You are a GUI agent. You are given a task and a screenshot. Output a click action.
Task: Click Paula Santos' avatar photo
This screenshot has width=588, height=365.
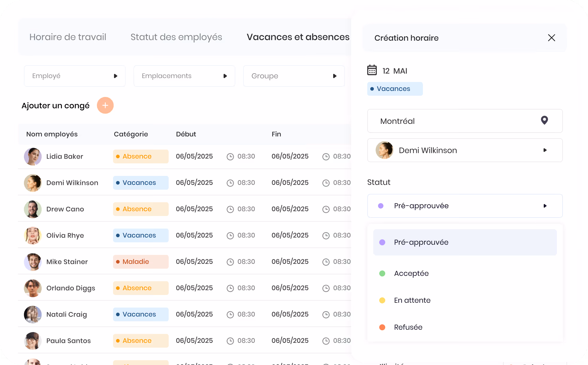pos(33,341)
